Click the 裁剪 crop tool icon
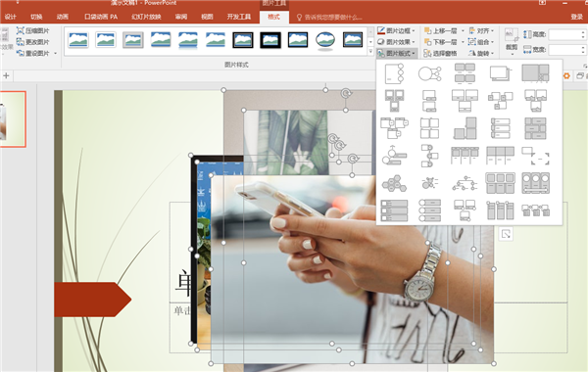The image size is (588, 372). [x=512, y=35]
